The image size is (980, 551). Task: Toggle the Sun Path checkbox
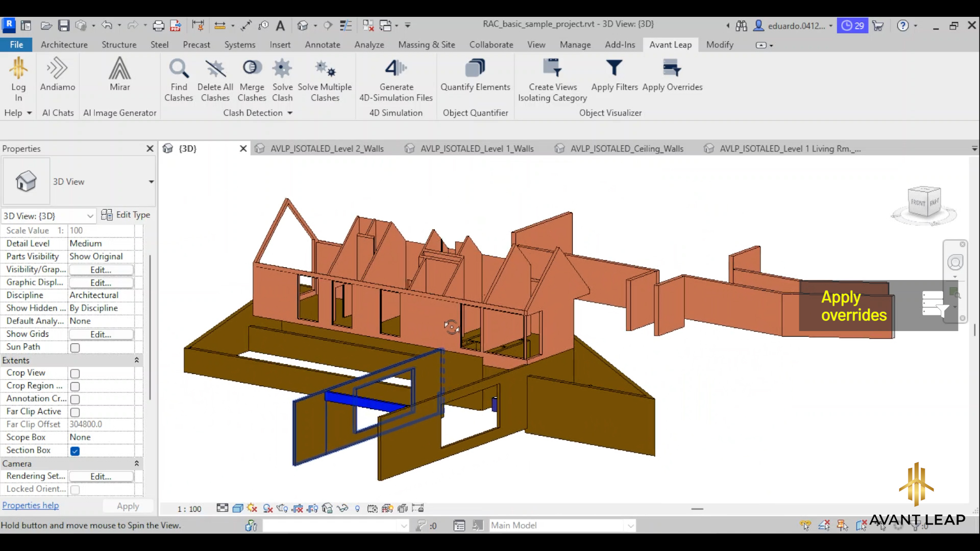point(75,348)
